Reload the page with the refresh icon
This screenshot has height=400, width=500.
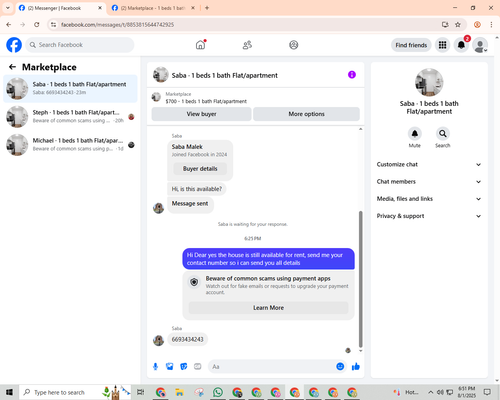click(x=37, y=25)
